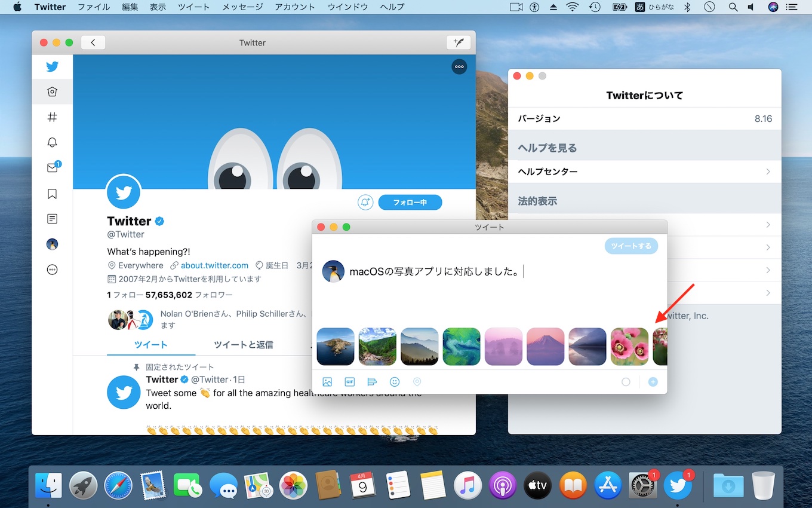Open three-dot options on profile banner
Viewport: 812px width, 508px height.
[x=459, y=67]
